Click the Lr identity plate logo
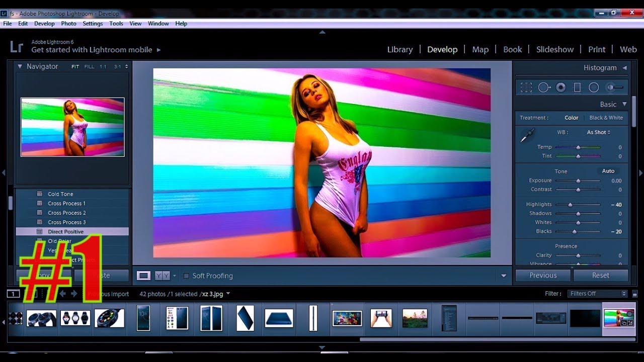Viewport: 644px width, 362px height. 17,47
